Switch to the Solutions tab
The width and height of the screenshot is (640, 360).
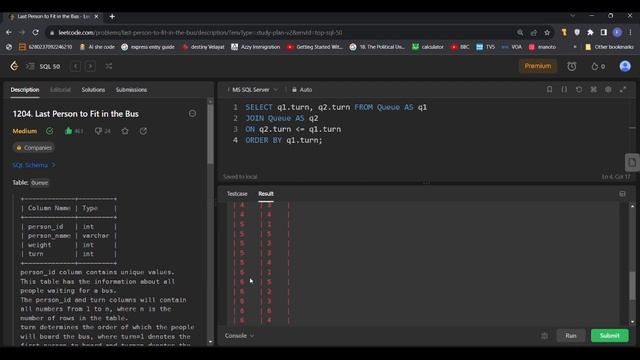coord(93,89)
